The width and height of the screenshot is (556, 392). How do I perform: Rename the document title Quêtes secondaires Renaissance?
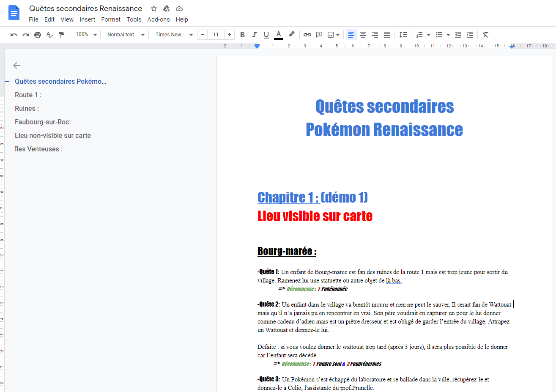click(x=85, y=8)
